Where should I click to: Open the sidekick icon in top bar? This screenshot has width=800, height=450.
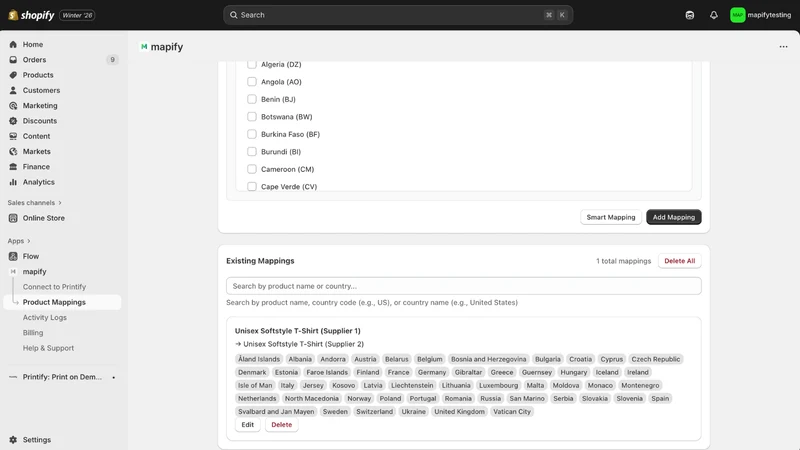(690, 15)
